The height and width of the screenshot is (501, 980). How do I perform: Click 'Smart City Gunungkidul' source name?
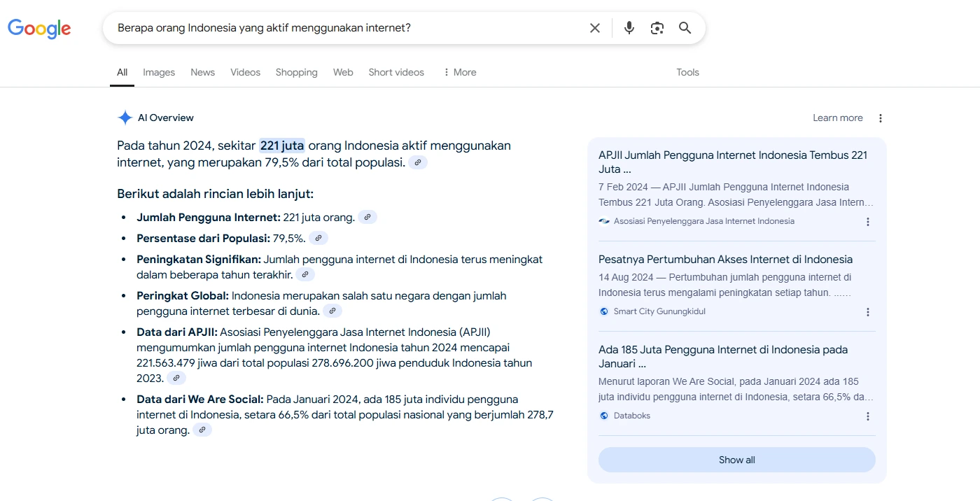point(659,311)
